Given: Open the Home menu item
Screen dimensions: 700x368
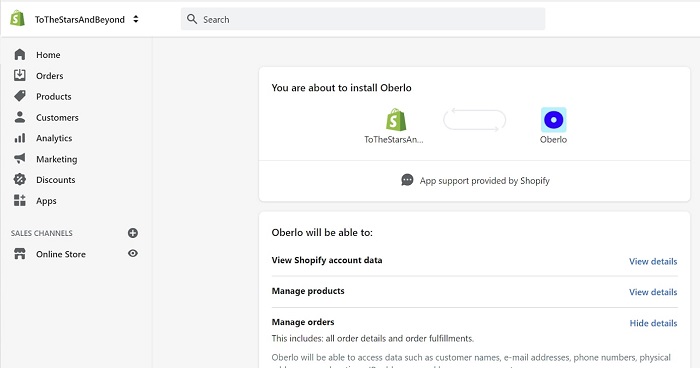Looking at the screenshot, I should [48, 55].
